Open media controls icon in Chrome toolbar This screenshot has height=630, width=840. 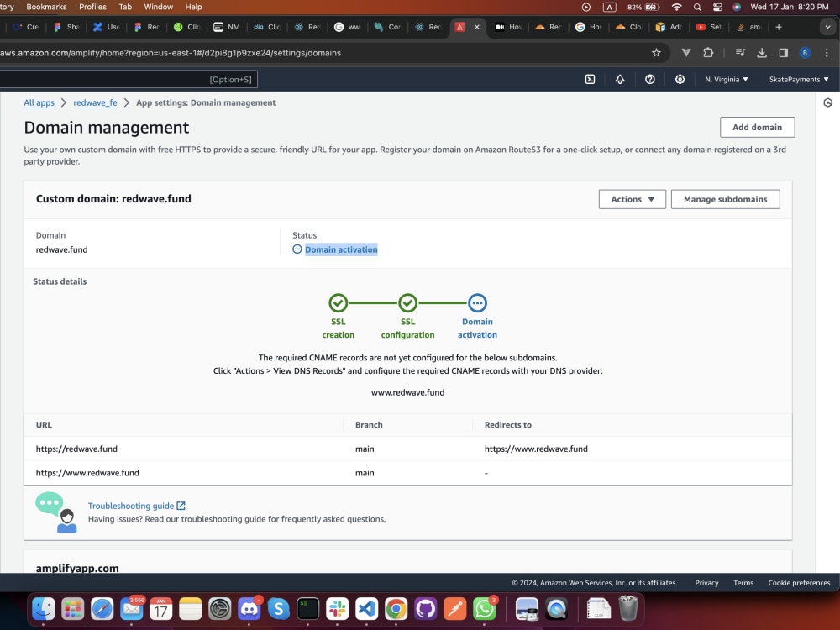coord(740,52)
